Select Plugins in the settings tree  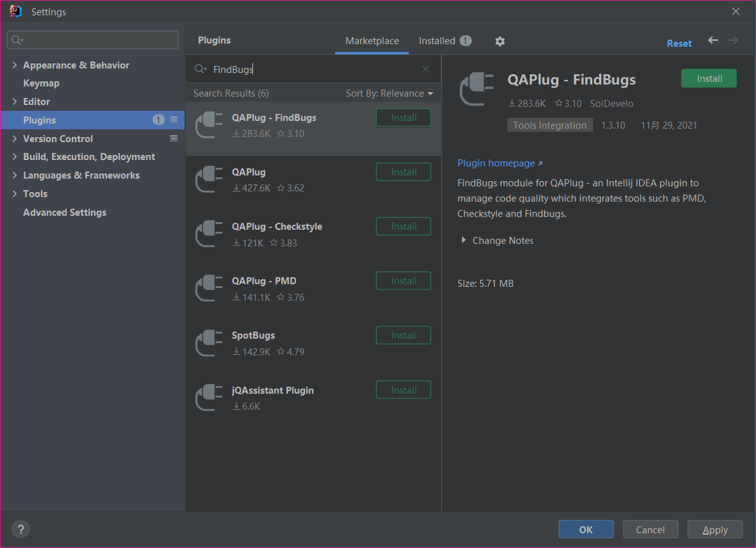tap(92, 120)
